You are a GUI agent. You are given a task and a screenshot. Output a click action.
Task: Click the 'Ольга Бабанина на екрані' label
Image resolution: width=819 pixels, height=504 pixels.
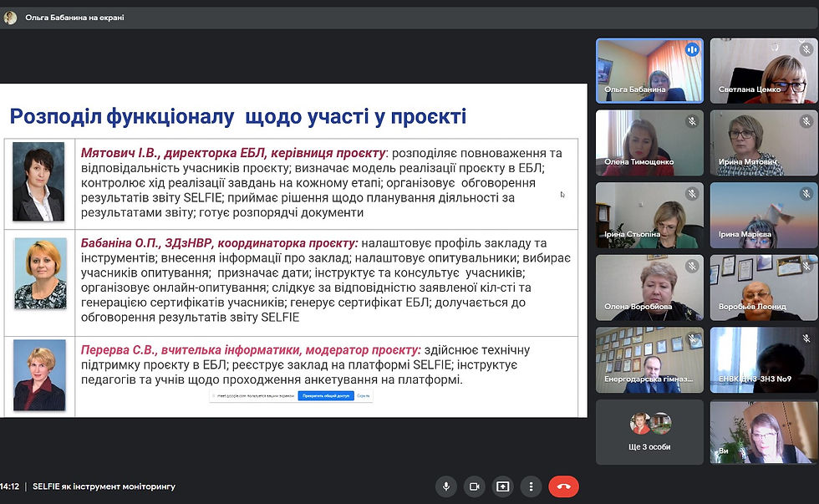coord(74,18)
